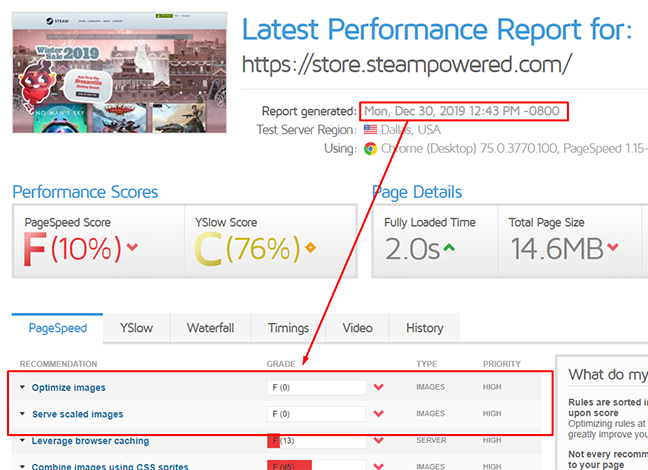Click the F (10%) PageSpeed Score value
The height and width of the screenshot is (470, 648).
(x=73, y=248)
